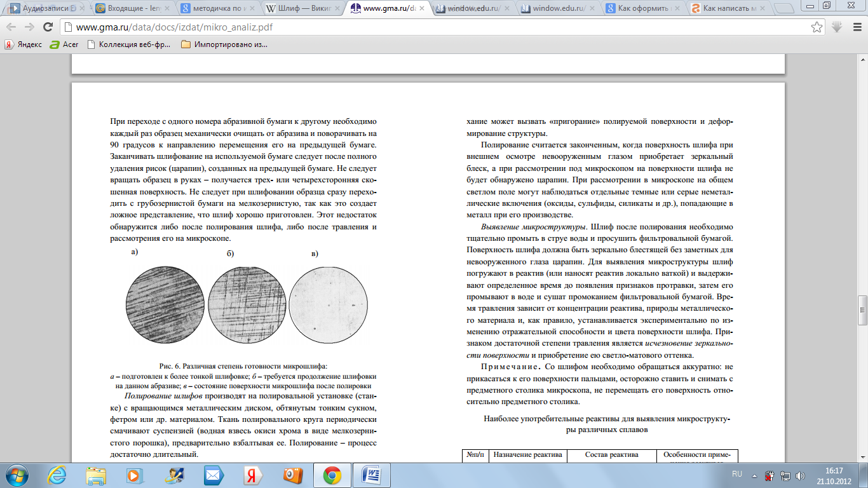868x488 pixels.
Task: Click the table header №п/п
Action: point(475,454)
